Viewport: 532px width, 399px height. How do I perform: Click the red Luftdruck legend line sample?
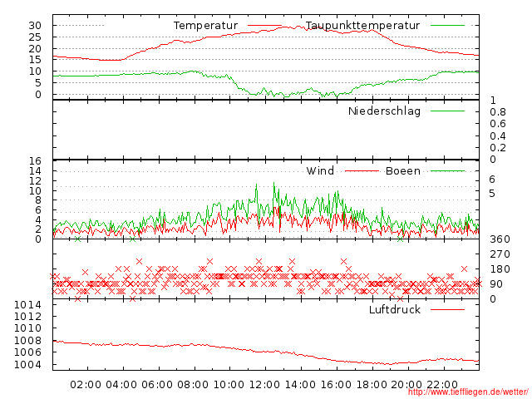tap(447, 309)
